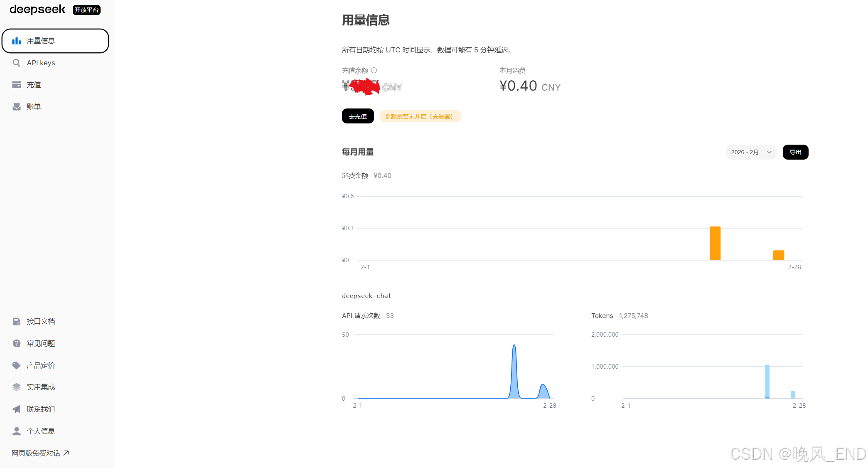868x468 pixels.
Task: Collapse the month selector chevron
Action: [x=769, y=152]
